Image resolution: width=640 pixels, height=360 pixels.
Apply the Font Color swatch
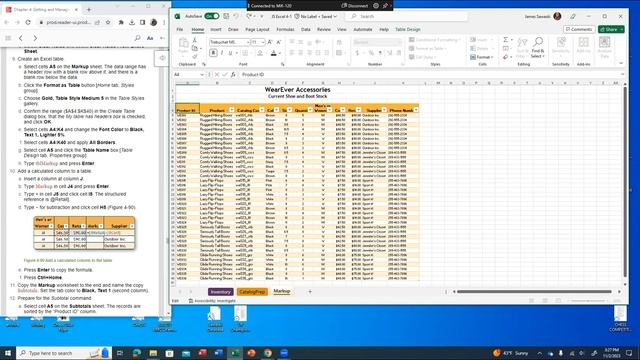(273, 53)
